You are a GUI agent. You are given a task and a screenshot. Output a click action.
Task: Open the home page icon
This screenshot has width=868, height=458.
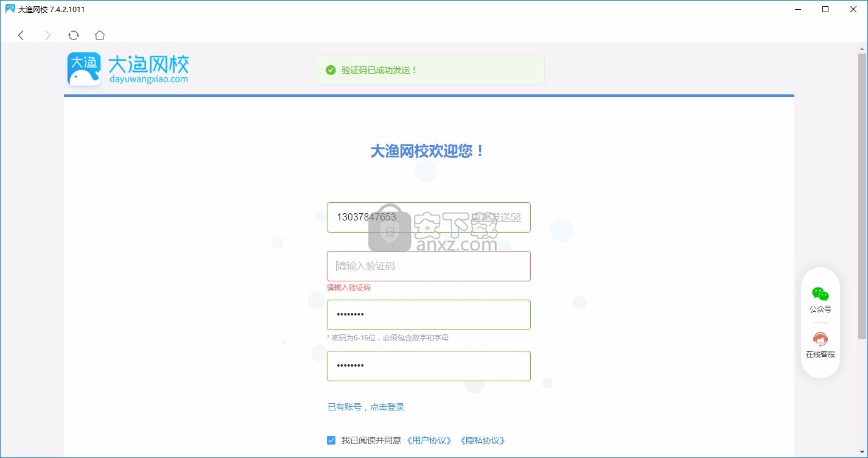(100, 35)
